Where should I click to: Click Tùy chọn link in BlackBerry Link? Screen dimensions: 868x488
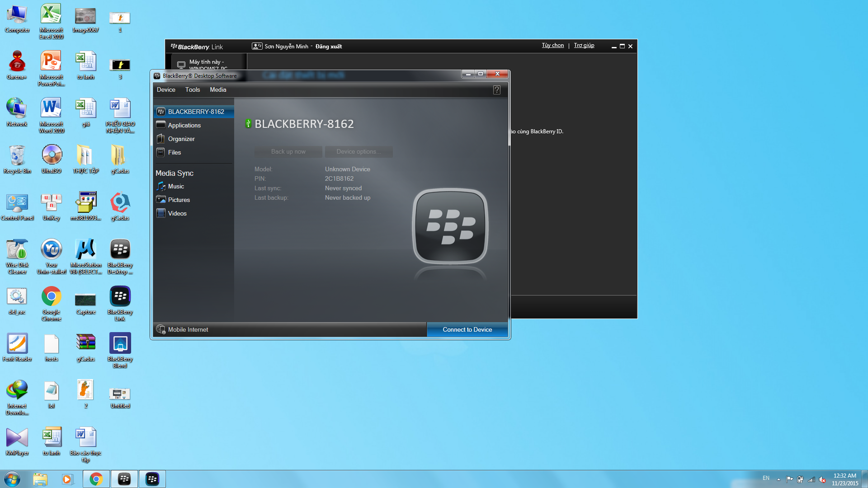click(553, 45)
